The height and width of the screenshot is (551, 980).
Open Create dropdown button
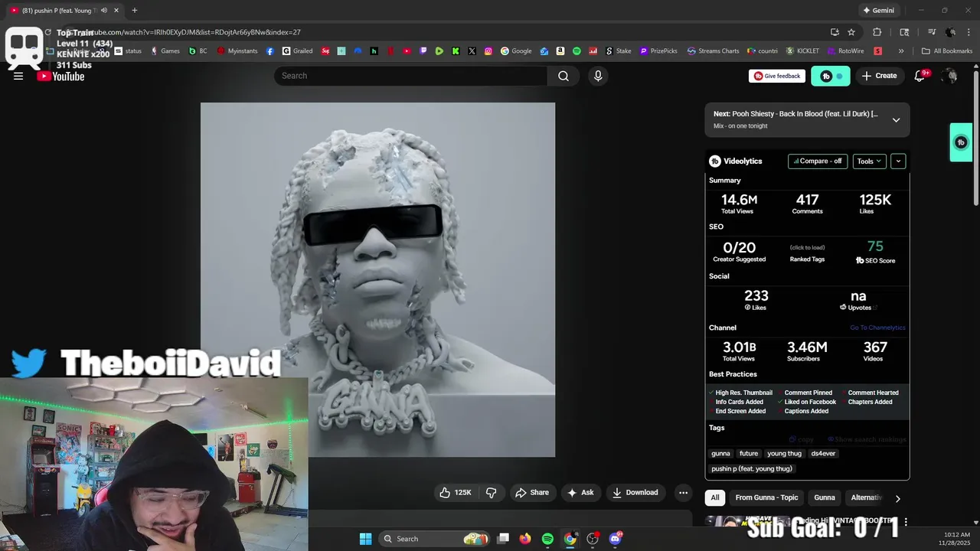879,76
